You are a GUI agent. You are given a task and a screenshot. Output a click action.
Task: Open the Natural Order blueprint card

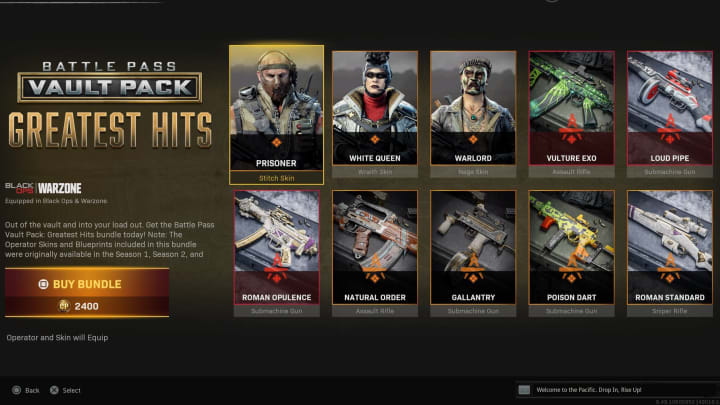(x=375, y=253)
